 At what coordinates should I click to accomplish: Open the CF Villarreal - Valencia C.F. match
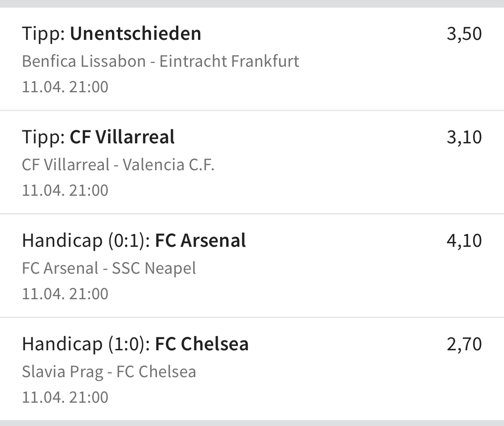118,164
